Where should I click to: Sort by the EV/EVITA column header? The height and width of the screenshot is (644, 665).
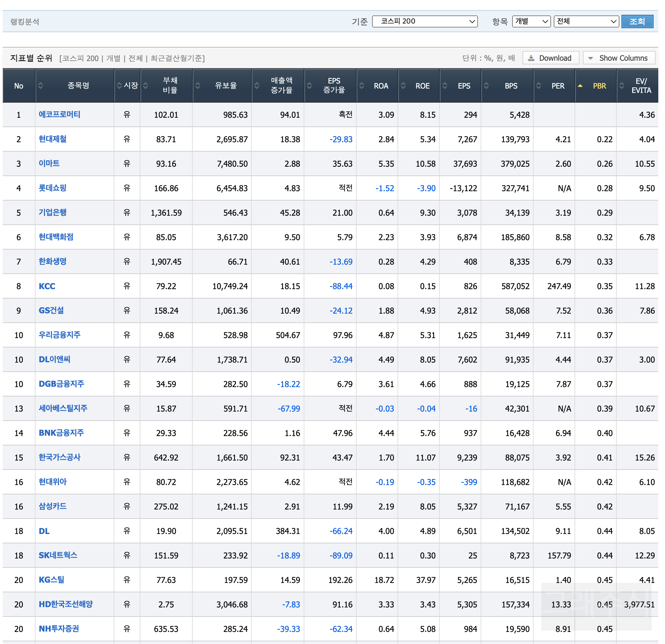click(x=641, y=86)
